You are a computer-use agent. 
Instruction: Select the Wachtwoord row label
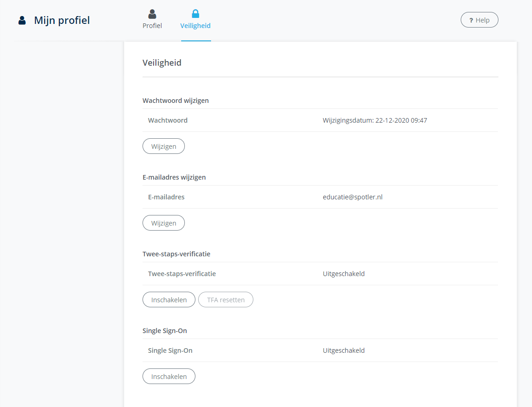(168, 120)
